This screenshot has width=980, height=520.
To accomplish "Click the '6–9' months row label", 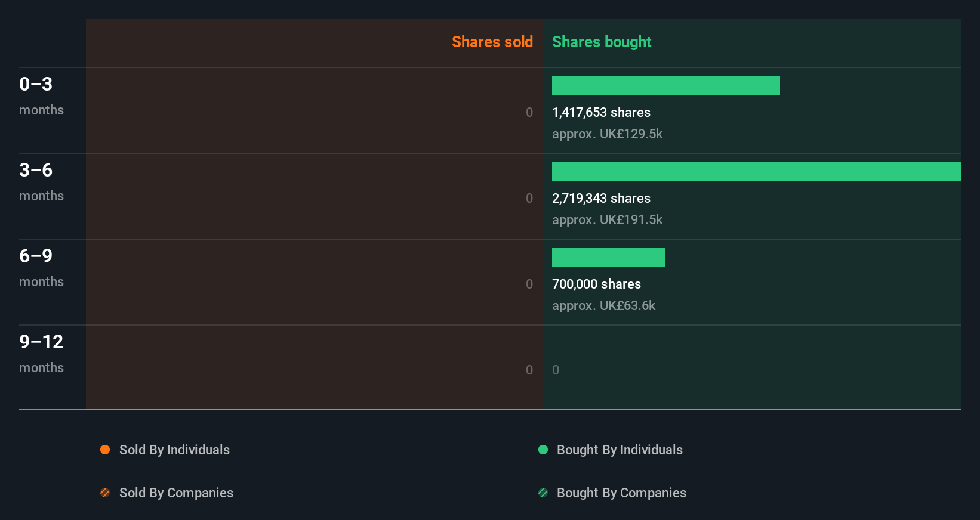I will click(x=36, y=256).
